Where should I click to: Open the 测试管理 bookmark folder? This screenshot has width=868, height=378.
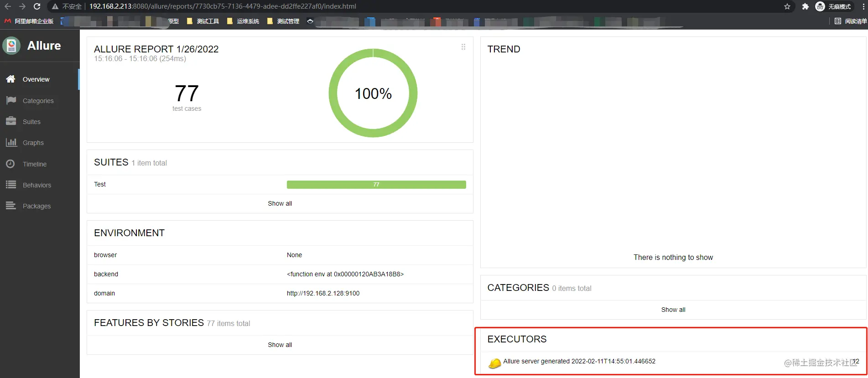(283, 21)
